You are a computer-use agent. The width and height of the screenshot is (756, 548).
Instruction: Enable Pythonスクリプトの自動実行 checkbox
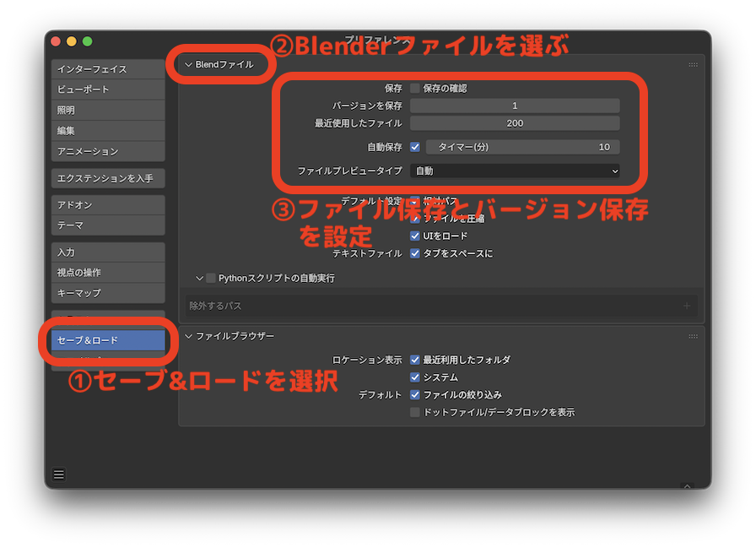pyautogui.click(x=211, y=279)
